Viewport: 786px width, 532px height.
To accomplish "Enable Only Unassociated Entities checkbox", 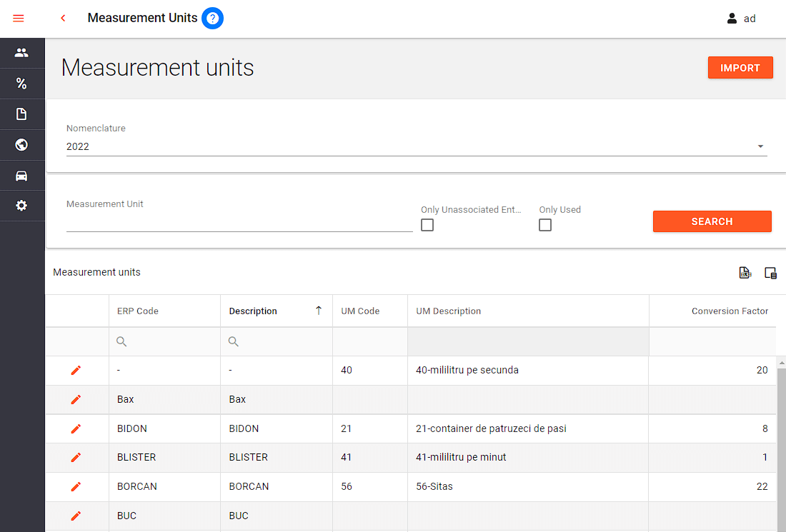I will pyautogui.click(x=427, y=225).
